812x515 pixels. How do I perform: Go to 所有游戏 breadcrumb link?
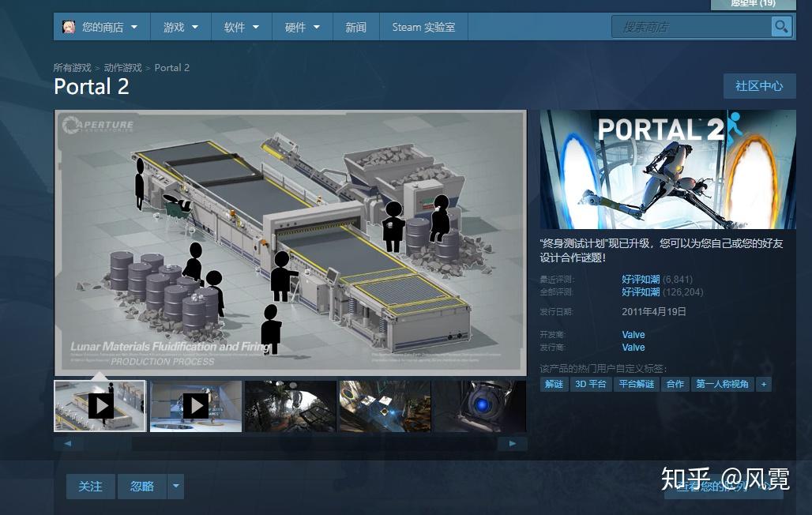click(x=72, y=68)
